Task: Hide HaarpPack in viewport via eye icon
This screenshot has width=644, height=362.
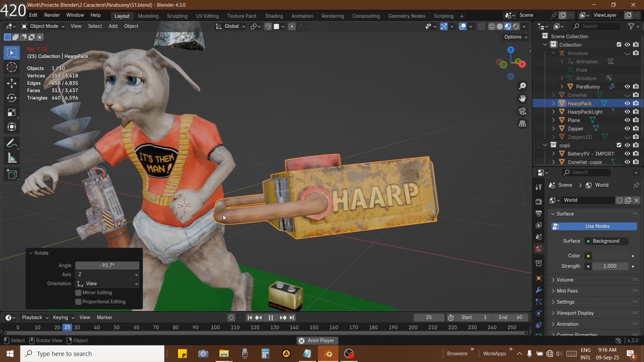Action: coord(627,103)
